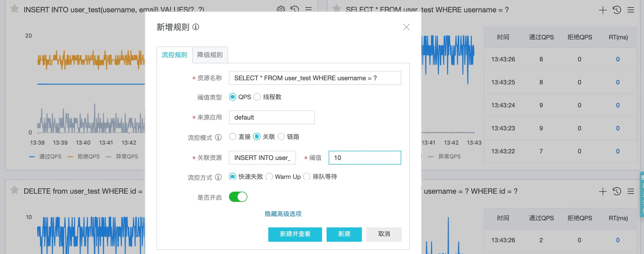
Task: Click the 'SELECT * FROM user_test' panel title
Action: (427, 10)
